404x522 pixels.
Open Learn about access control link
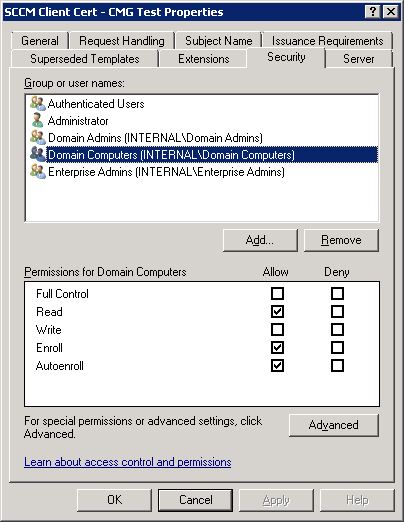(x=128, y=462)
